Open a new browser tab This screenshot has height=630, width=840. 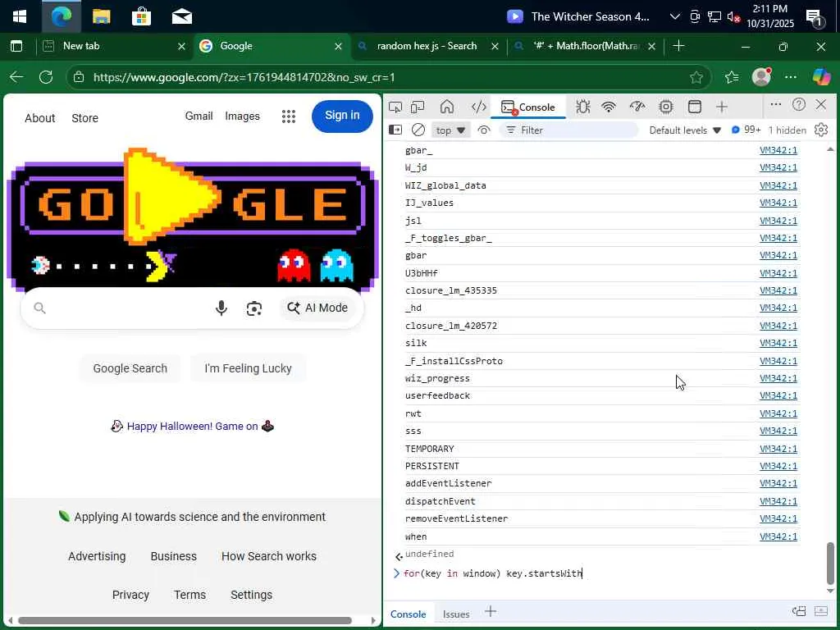click(x=678, y=46)
